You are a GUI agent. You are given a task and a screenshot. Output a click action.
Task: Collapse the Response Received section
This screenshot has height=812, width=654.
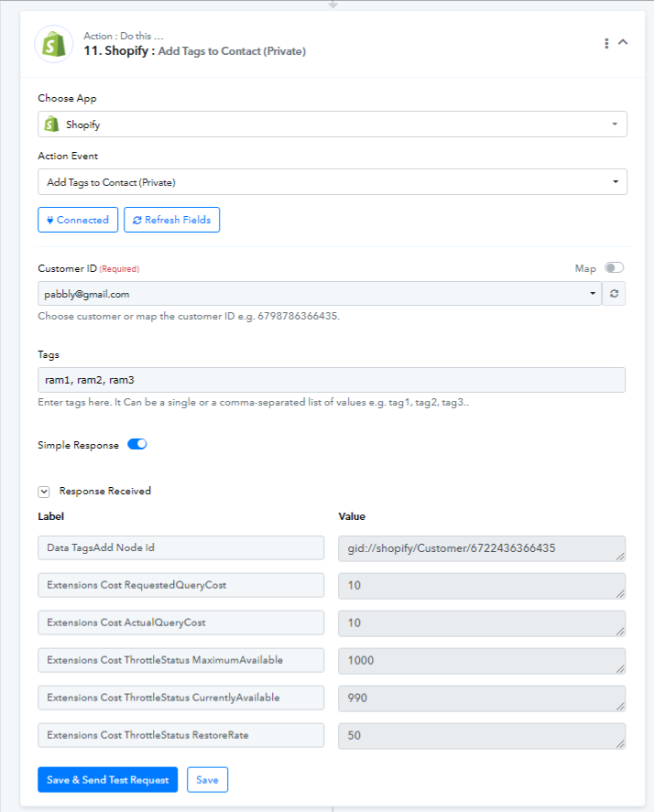44,492
